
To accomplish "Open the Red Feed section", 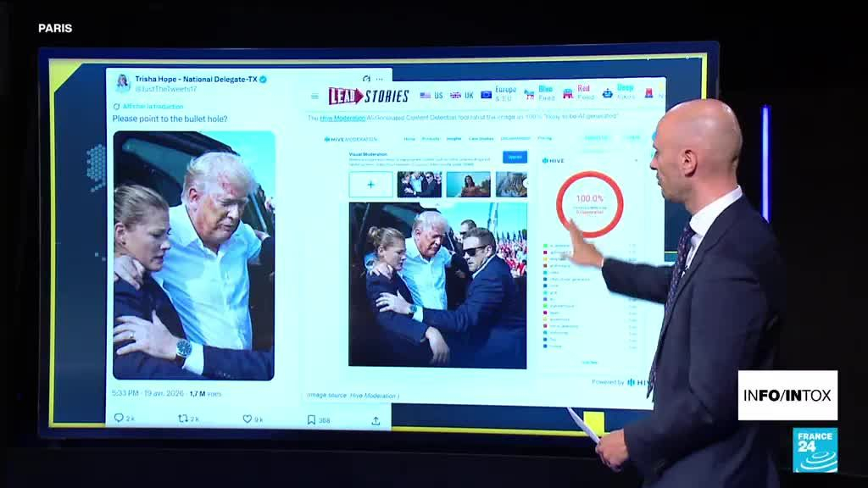I will (x=577, y=93).
